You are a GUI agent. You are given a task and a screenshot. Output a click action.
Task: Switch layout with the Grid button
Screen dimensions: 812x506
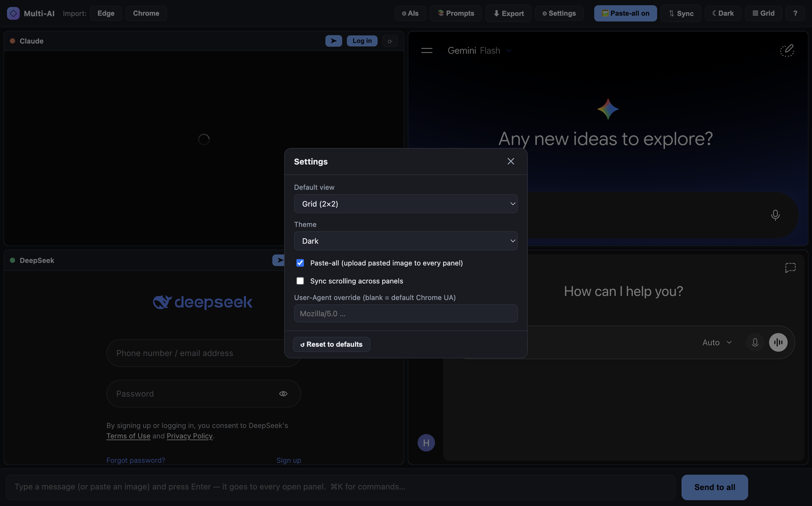763,13
